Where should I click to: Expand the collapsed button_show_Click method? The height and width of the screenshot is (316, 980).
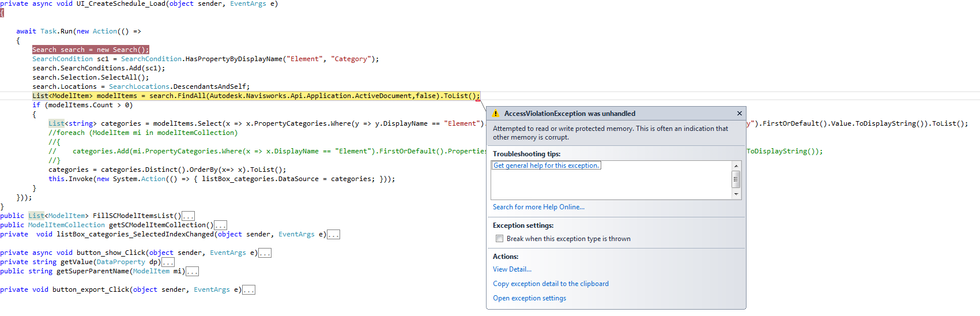coord(265,253)
